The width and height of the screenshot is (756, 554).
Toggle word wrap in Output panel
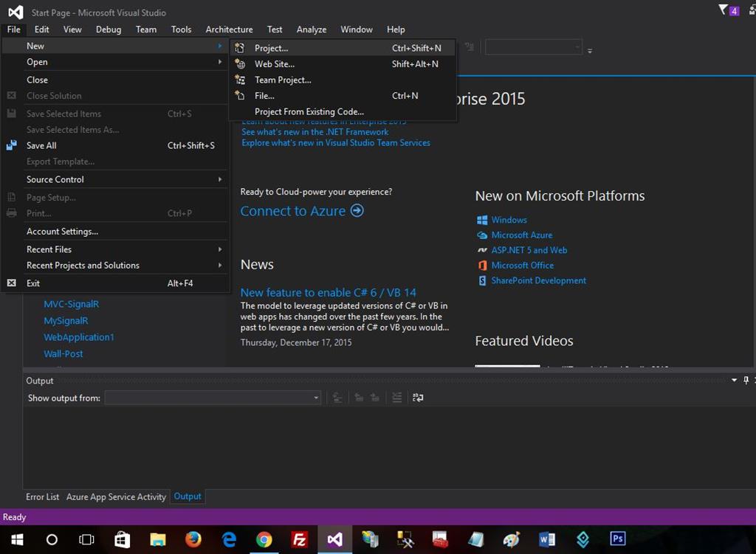point(418,398)
